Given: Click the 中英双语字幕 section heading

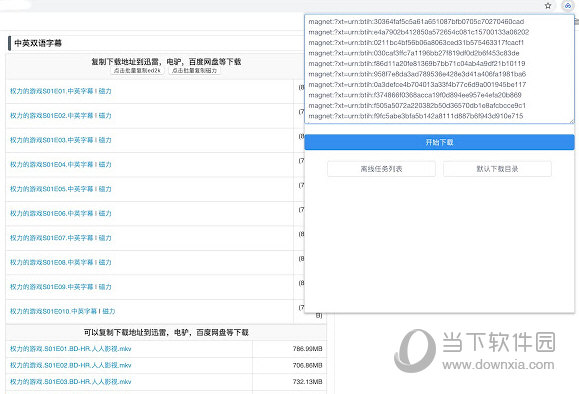Looking at the screenshot, I should tap(38, 43).
